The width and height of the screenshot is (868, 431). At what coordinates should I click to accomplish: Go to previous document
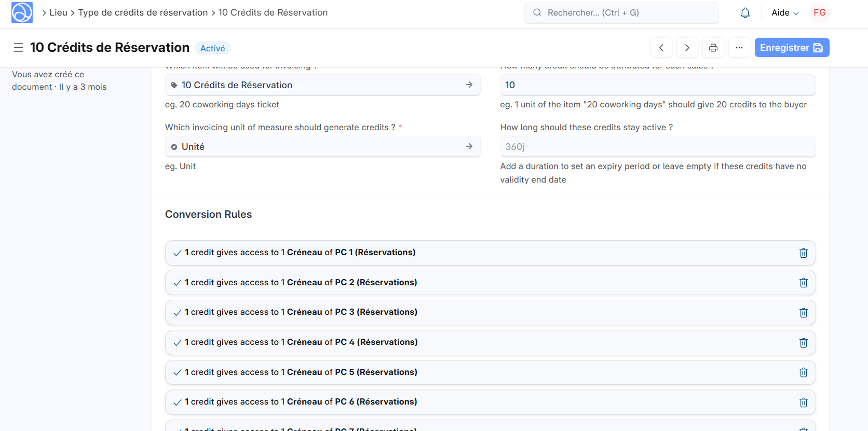pyautogui.click(x=661, y=48)
